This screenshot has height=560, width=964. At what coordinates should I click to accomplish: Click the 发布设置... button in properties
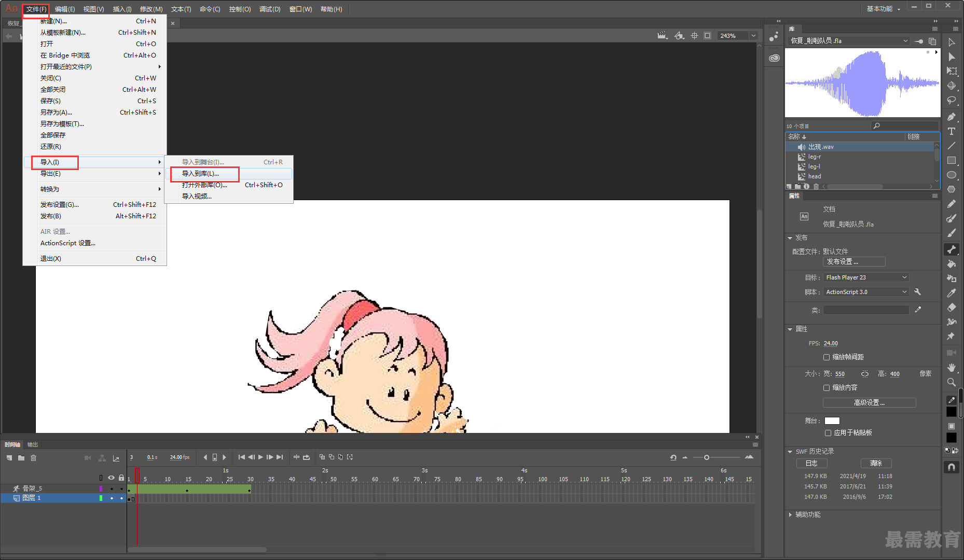click(854, 262)
